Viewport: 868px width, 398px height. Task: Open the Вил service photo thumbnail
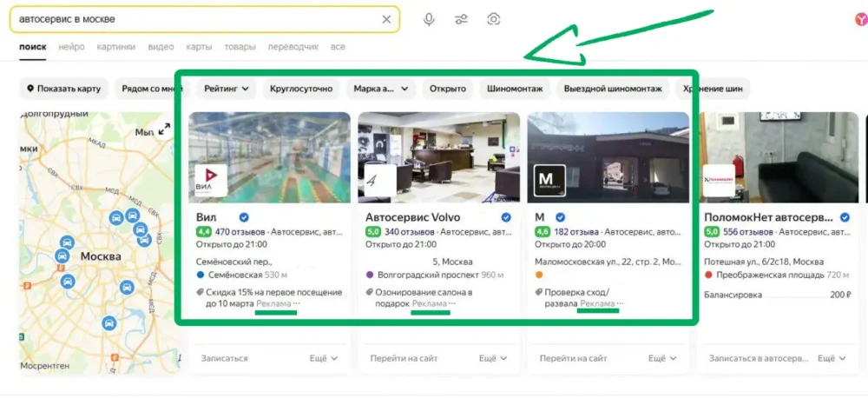pos(270,157)
